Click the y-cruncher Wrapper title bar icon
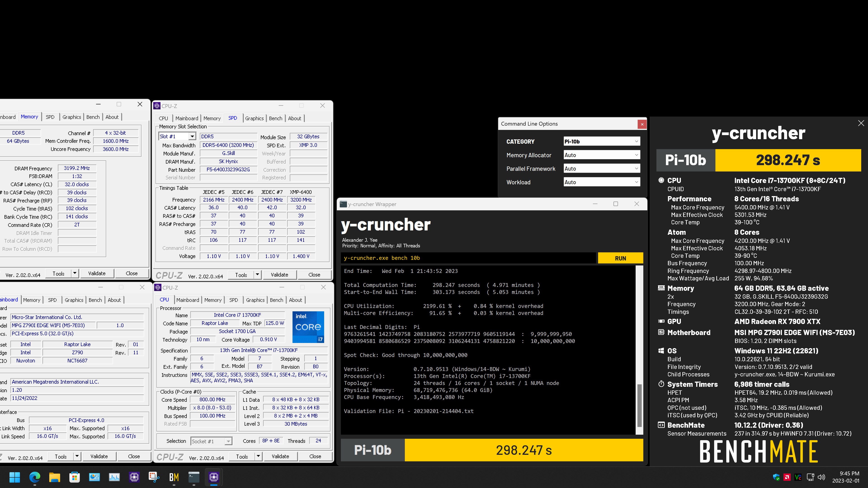The image size is (868, 488). click(x=343, y=204)
